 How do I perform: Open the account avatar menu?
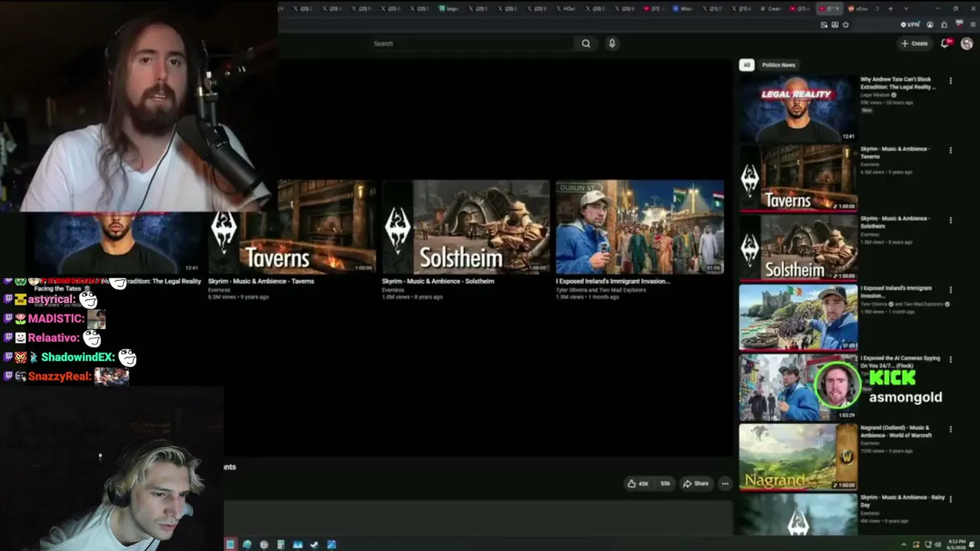967,44
